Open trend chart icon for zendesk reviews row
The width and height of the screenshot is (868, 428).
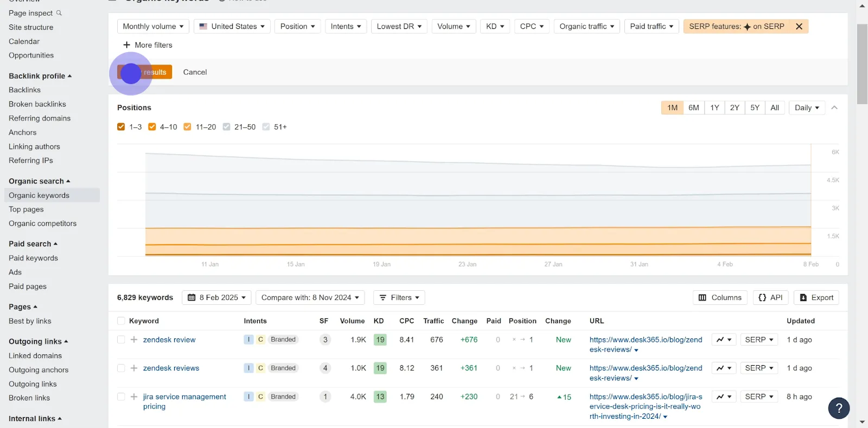(724, 368)
